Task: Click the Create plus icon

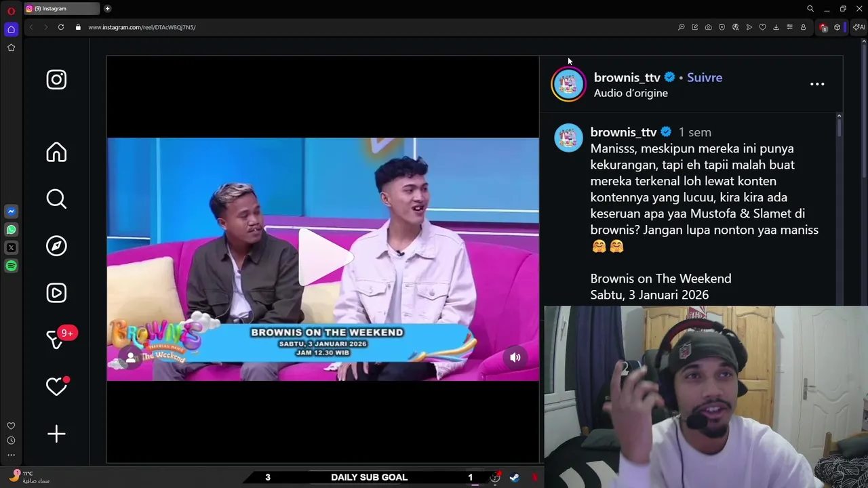Action: click(x=56, y=434)
